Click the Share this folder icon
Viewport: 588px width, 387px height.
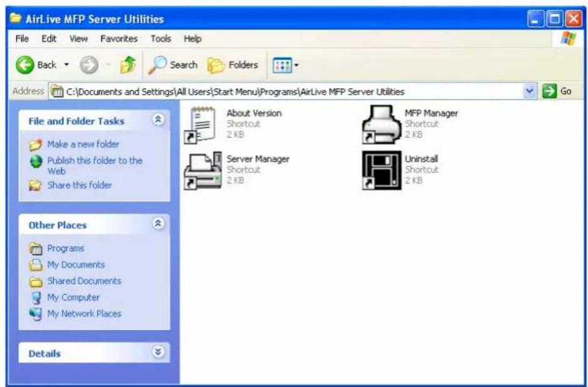(x=35, y=185)
